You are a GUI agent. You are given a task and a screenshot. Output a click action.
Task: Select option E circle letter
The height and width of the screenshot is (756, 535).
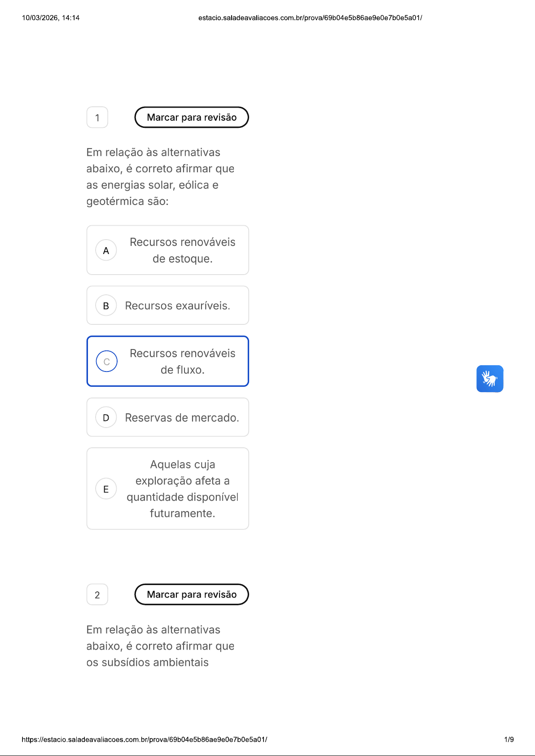pyautogui.click(x=106, y=489)
